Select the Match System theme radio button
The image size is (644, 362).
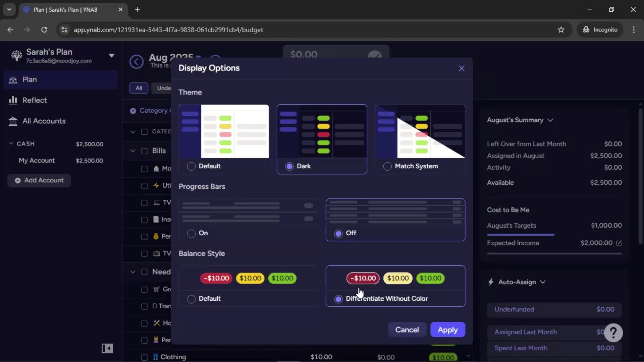tap(387, 166)
